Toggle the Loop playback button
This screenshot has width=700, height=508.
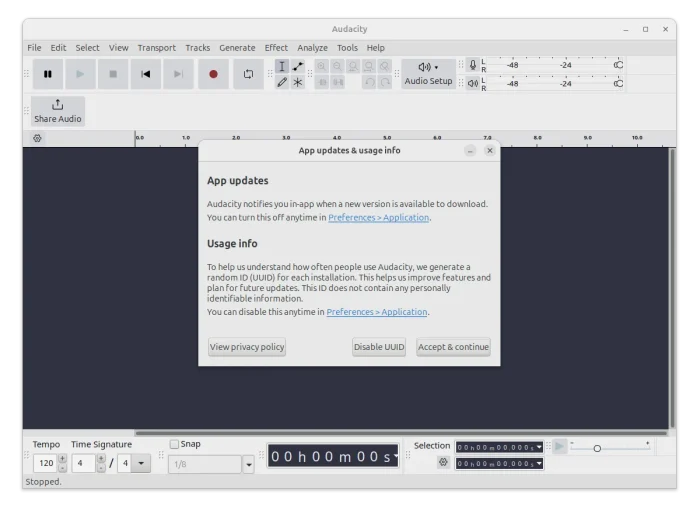tap(249, 74)
